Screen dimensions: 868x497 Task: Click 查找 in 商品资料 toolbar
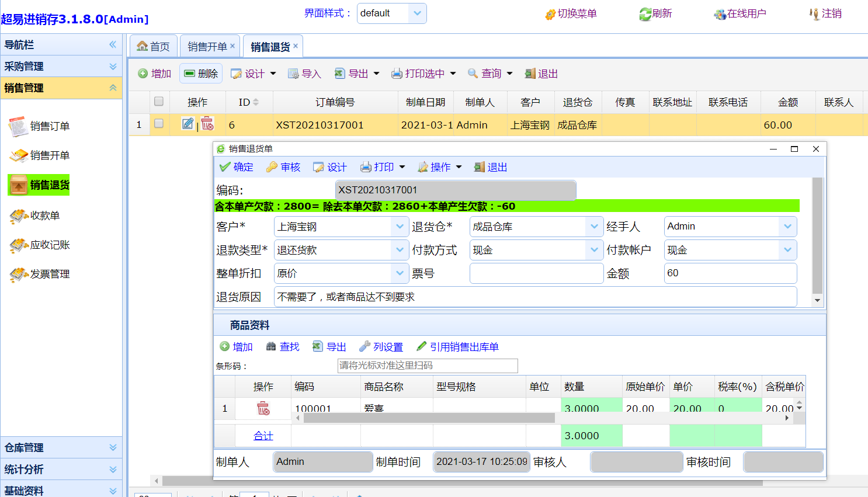(x=283, y=347)
